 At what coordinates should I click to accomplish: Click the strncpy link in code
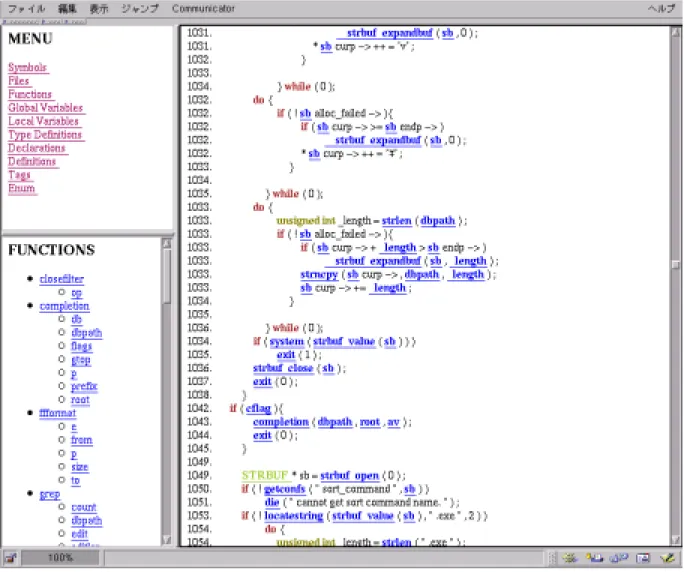coord(319,274)
